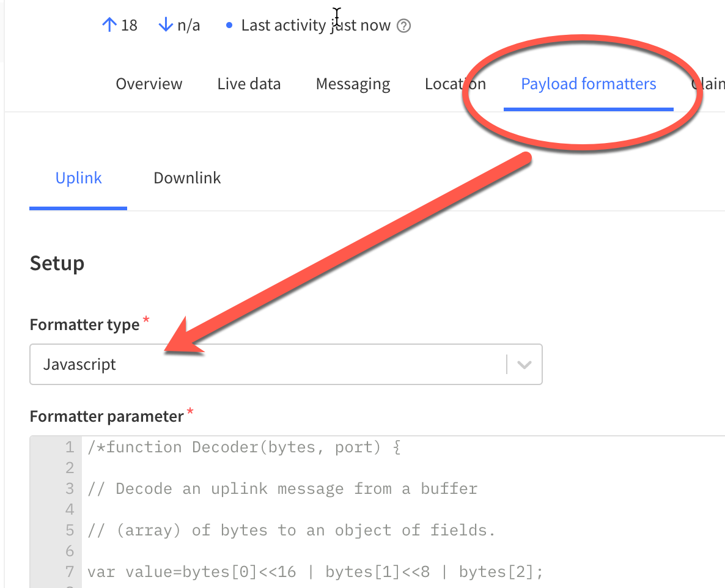Click the help icon beside Last activity
Image resolution: width=725 pixels, height=588 pixels.
(403, 26)
